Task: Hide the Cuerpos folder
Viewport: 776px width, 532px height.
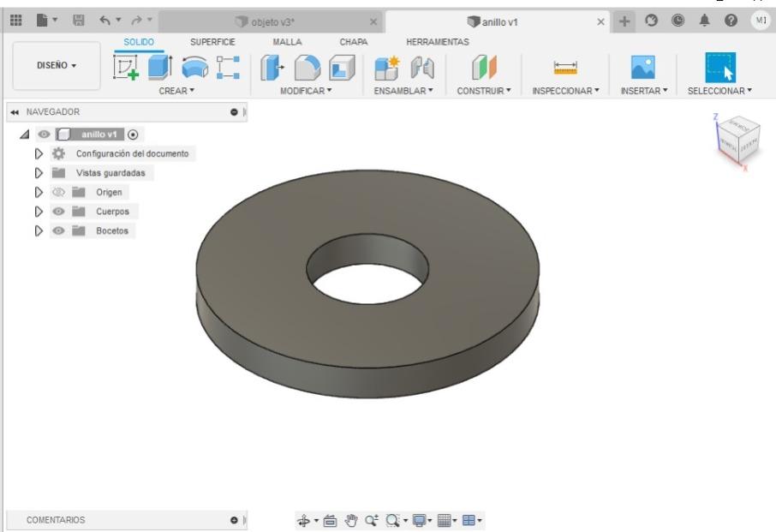Action: [58, 212]
